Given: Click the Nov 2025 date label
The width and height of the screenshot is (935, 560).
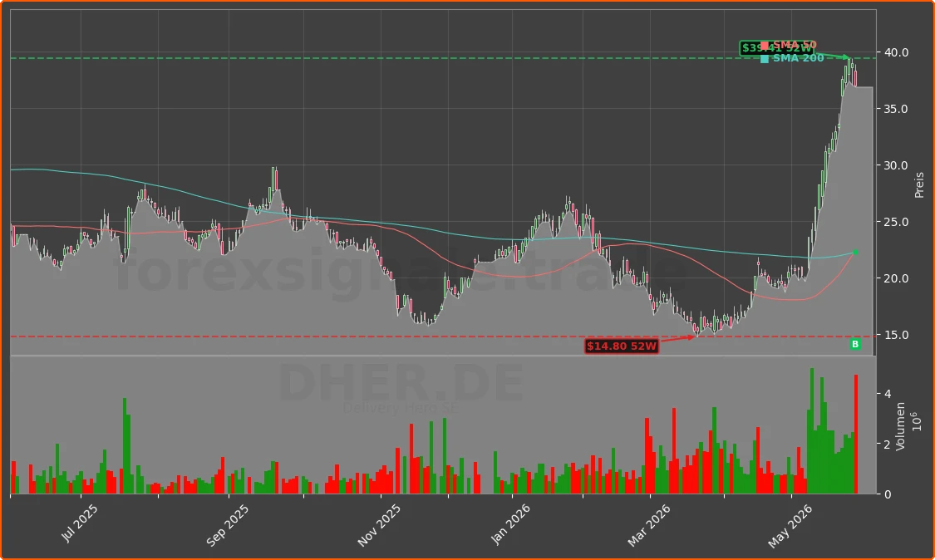Looking at the screenshot, I should coord(379,525).
